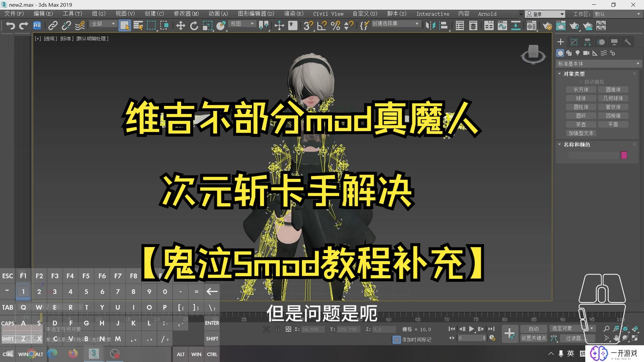Click the ViewCube in the viewport
644x362 pixels.
pyautogui.click(x=533, y=54)
